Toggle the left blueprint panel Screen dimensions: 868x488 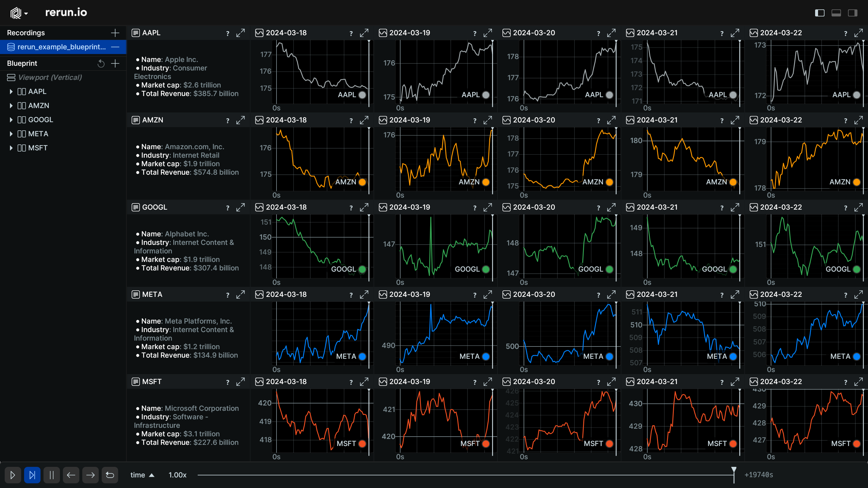click(820, 13)
